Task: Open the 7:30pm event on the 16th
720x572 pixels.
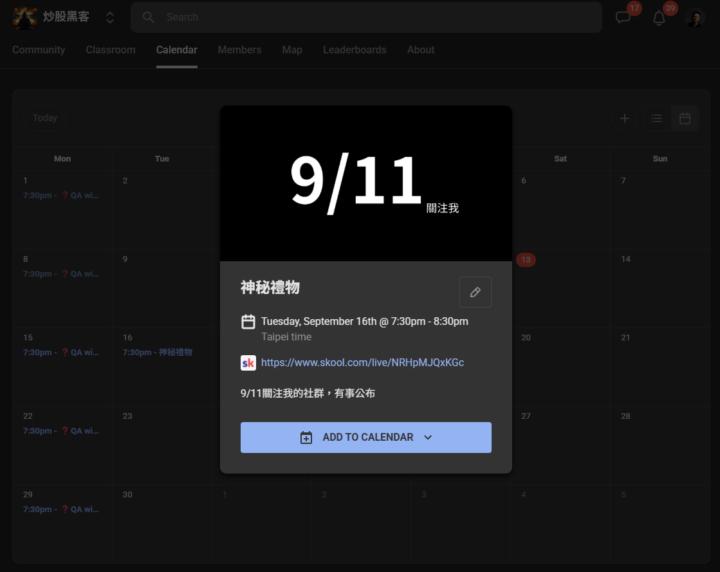Action: [x=158, y=353]
